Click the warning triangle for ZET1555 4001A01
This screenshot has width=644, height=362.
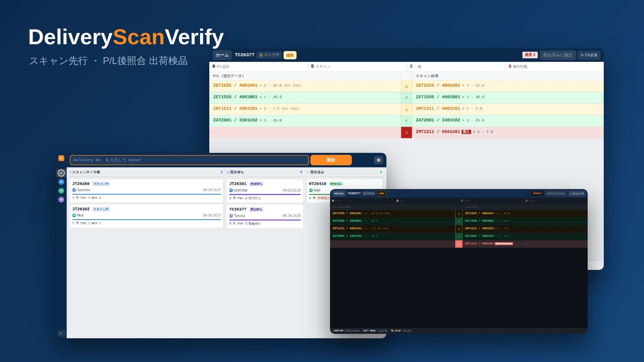(406, 86)
